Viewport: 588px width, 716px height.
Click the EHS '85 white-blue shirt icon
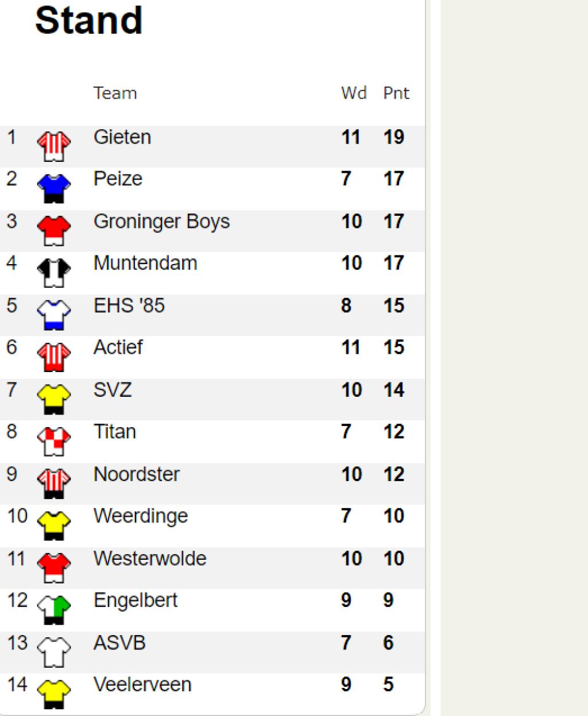pyautogui.click(x=54, y=315)
